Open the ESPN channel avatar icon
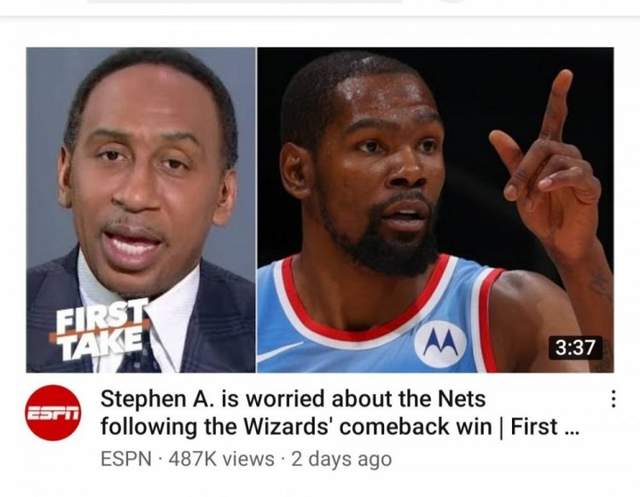Image resolution: width=640 pixels, height=497 pixels. 53,413
